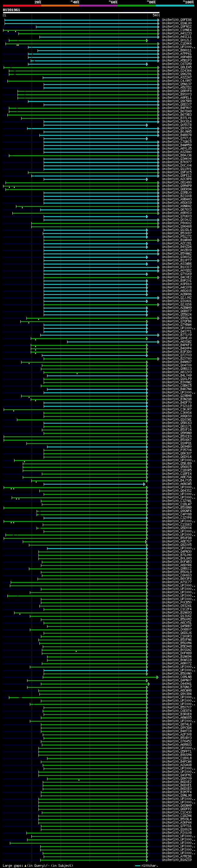Select label UniRef100_Q7U6X3
Image resolution: width=197 pixels, height=868 pixels.
(177, 216)
